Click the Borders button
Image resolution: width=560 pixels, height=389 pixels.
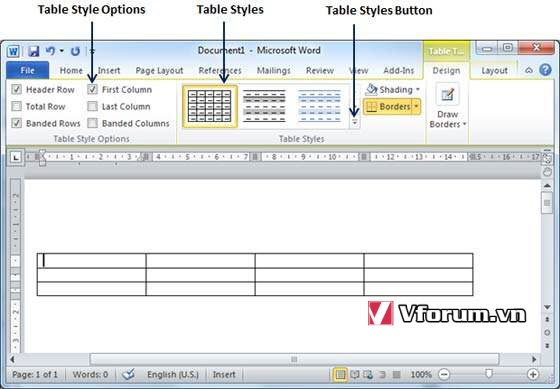click(388, 106)
